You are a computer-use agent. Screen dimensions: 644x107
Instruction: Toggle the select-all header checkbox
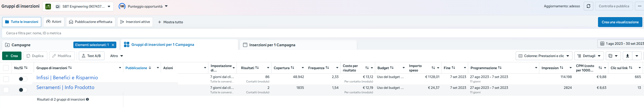(6, 68)
